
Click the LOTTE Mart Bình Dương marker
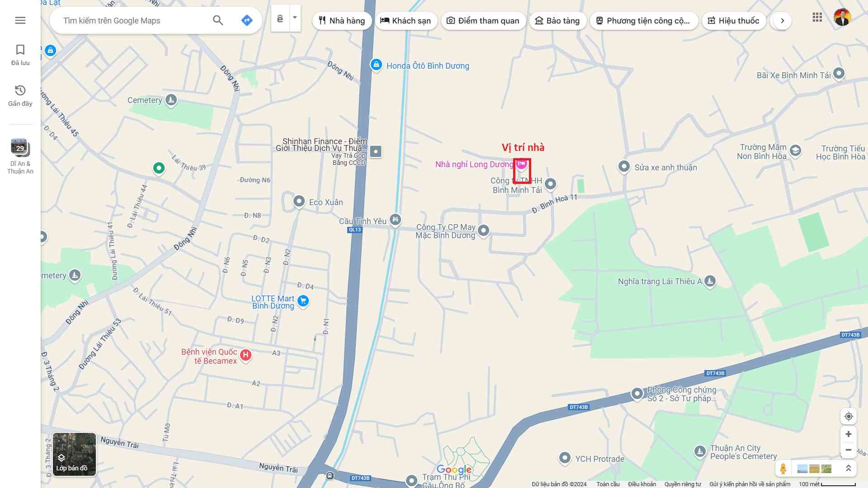tap(303, 301)
